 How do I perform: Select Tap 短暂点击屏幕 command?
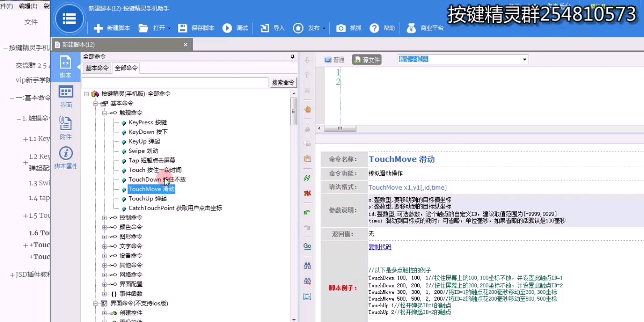(152, 161)
